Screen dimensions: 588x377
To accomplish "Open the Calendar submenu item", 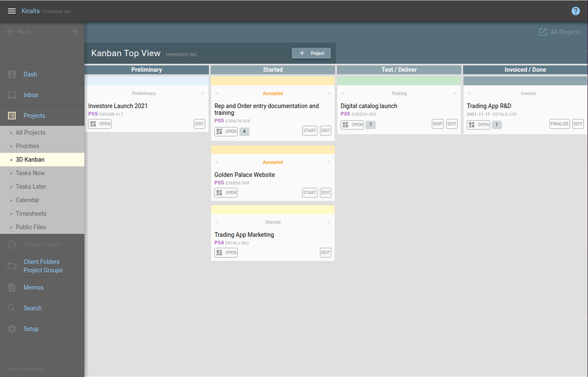I will (x=27, y=200).
